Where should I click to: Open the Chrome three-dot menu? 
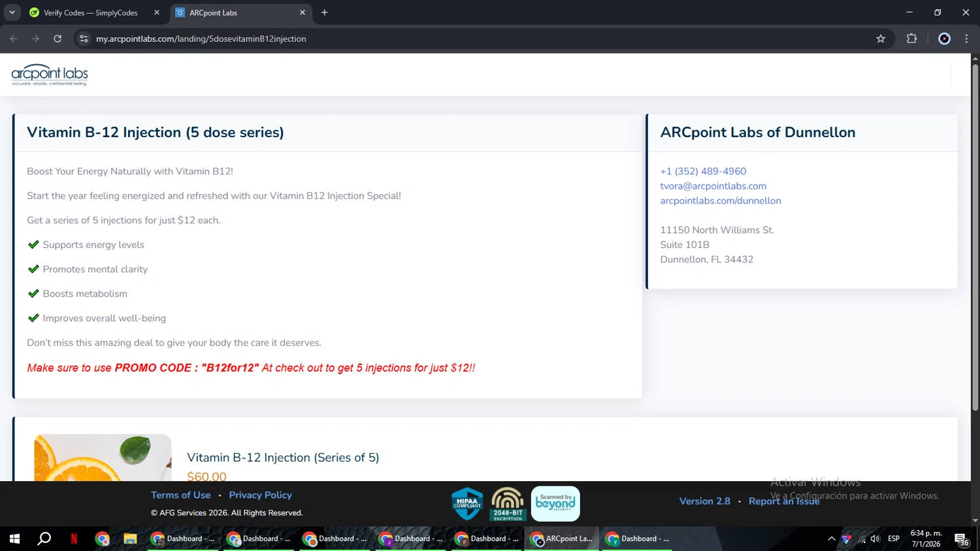coord(966,39)
